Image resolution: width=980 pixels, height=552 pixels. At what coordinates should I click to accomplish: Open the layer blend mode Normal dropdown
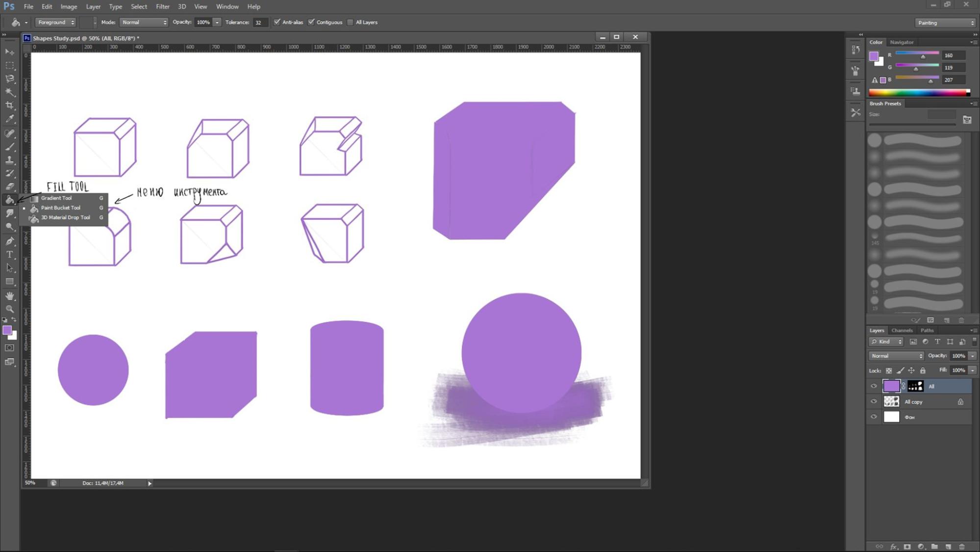[896, 356]
